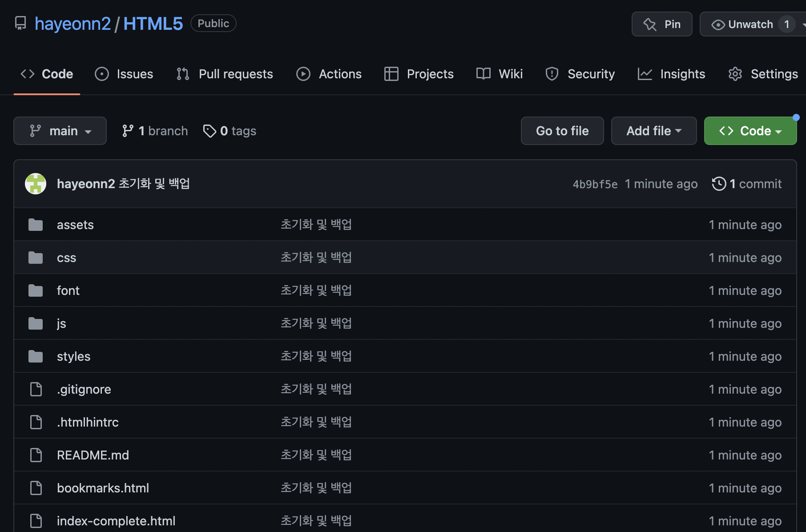806x532 pixels.
Task: Click file icon of .gitignore row
Action: pyautogui.click(x=36, y=389)
